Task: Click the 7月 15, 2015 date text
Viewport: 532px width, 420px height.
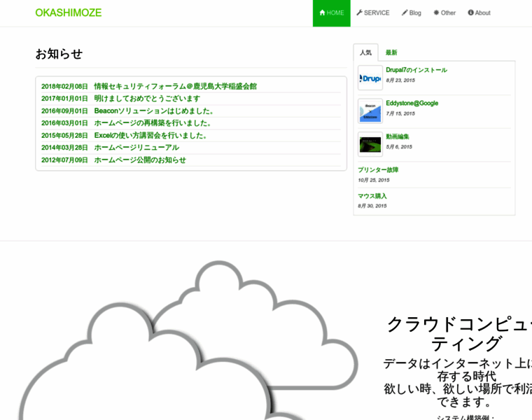Action: pyautogui.click(x=400, y=113)
